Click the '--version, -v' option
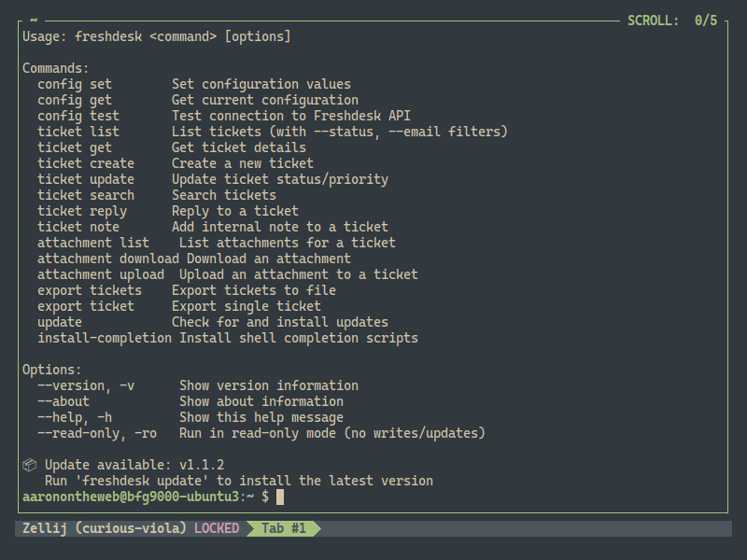 [x=86, y=385]
